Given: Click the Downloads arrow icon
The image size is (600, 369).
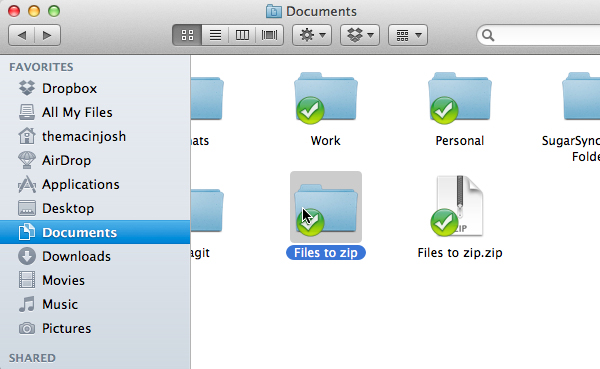Looking at the screenshot, I should tap(27, 256).
